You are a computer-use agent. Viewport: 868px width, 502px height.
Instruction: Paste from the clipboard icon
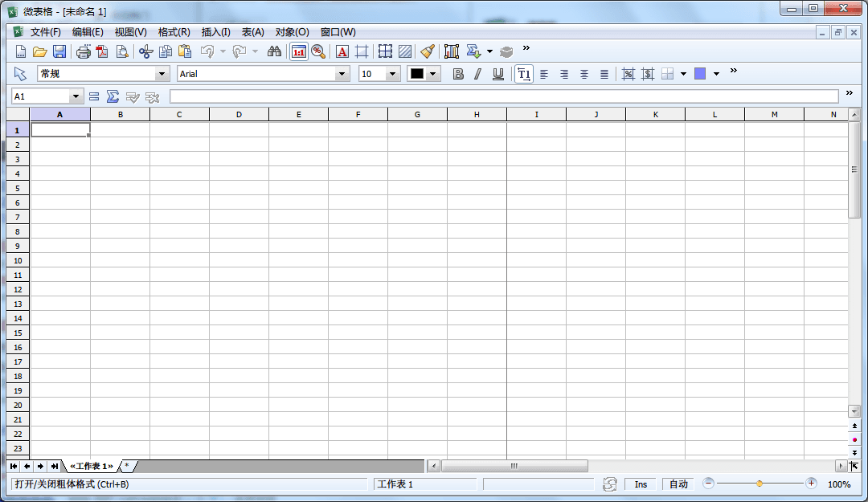(185, 52)
